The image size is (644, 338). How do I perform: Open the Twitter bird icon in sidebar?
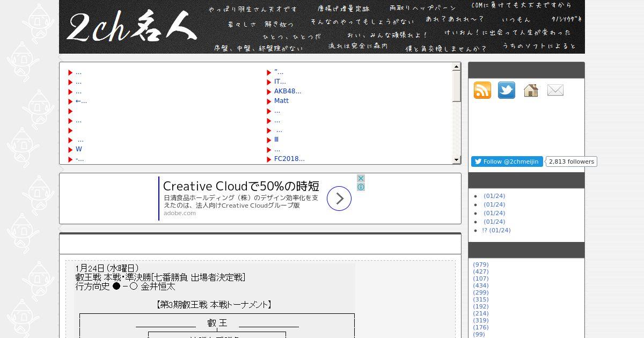tap(507, 90)
